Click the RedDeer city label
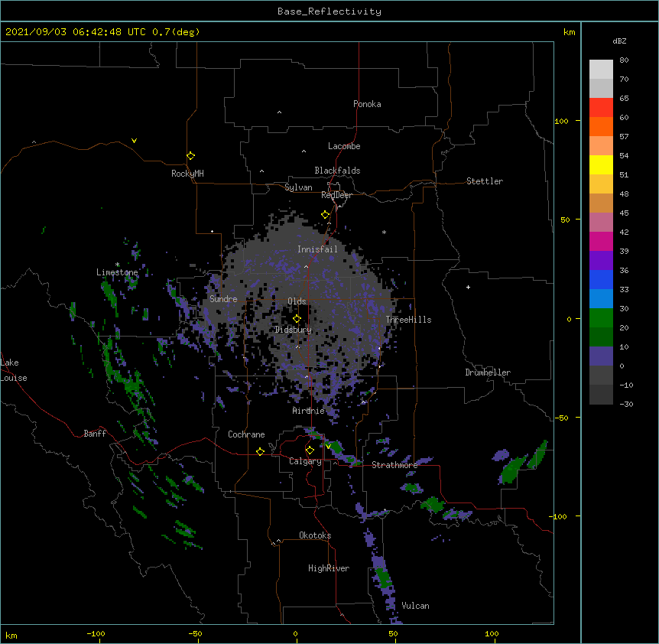659x644 pixels. 336,195
